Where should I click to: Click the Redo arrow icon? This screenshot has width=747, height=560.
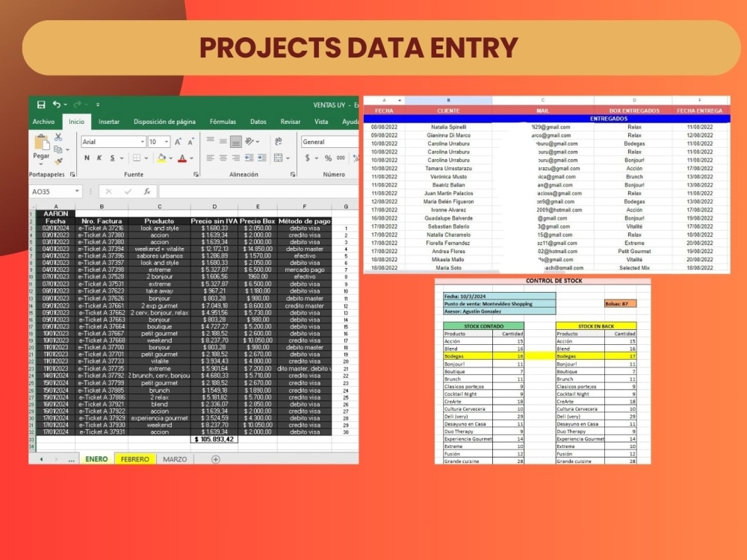77,105
